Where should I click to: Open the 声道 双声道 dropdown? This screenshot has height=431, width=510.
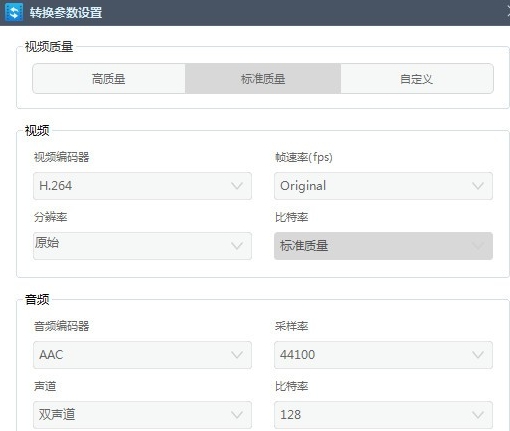point(142,415)
